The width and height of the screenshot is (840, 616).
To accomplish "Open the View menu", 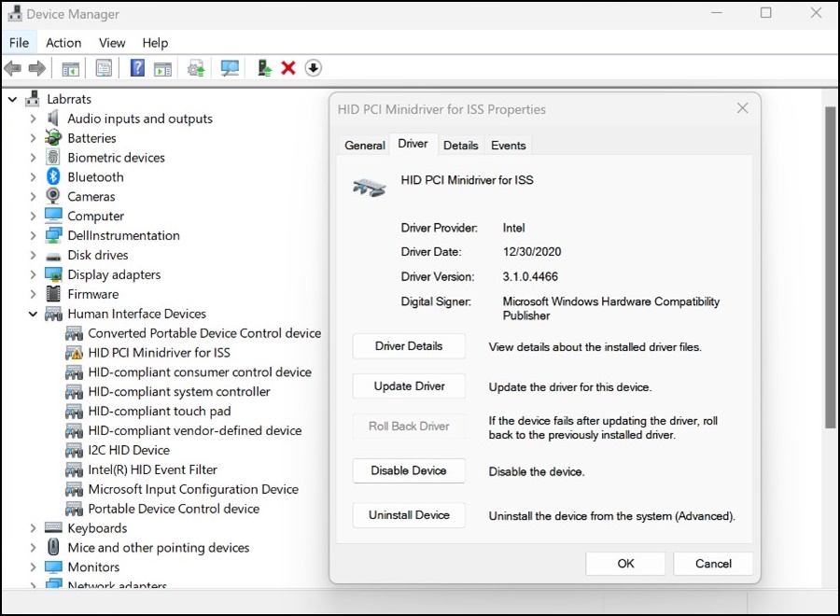I will [x=112, y=42].
